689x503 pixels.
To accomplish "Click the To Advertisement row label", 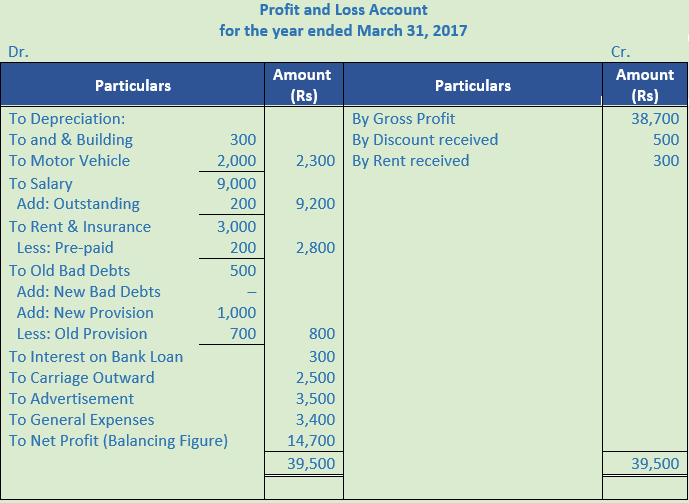I will [71, 398].
